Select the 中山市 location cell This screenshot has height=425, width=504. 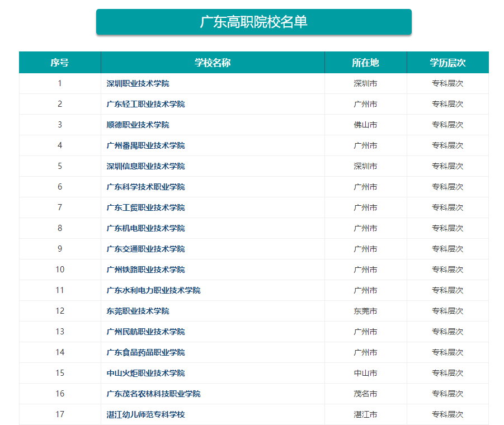[x=365, y=373]
